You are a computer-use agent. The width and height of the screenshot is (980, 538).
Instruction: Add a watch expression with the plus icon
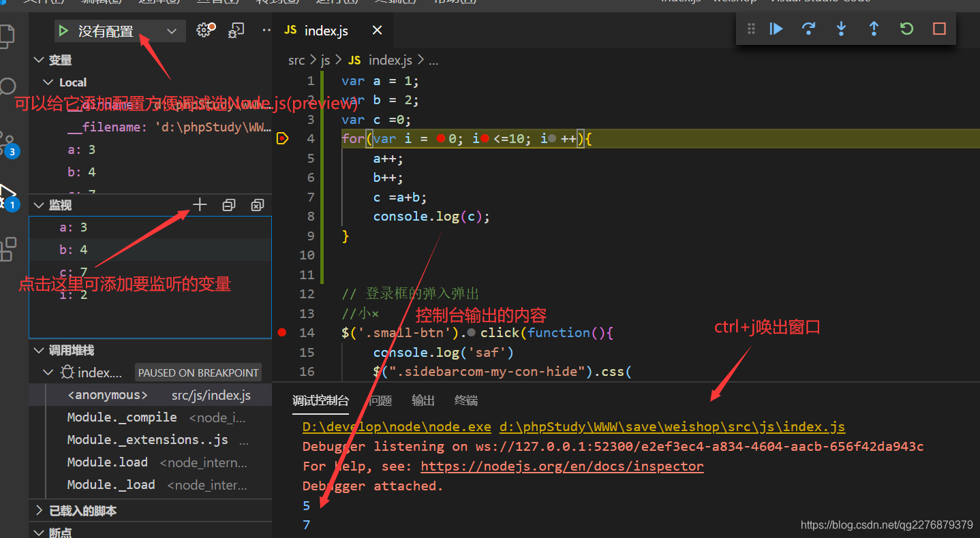(x=200, y=204)
